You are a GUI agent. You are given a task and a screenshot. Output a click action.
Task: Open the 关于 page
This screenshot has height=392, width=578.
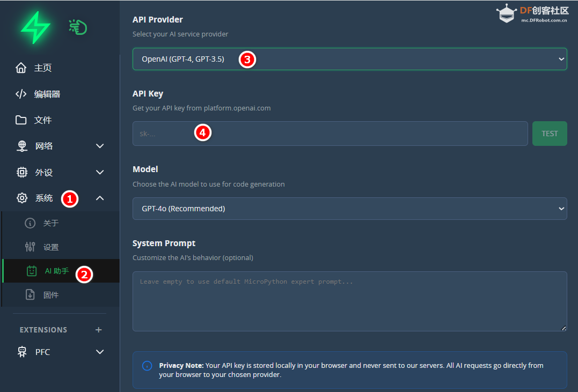(x=51, y=223)
